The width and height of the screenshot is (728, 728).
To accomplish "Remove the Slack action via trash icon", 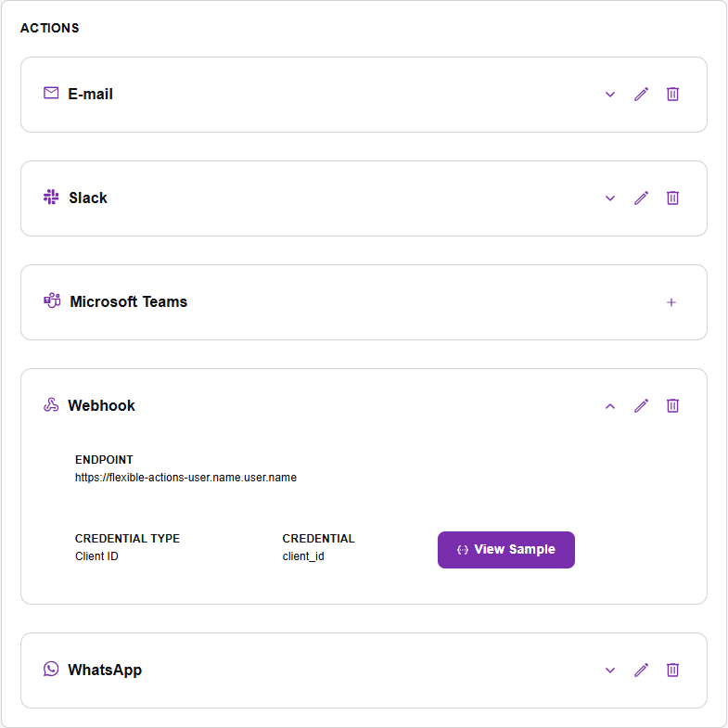I will (672, 198).
